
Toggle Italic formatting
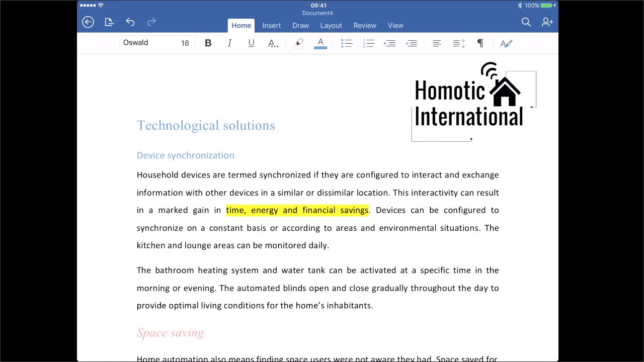point(229,43)
